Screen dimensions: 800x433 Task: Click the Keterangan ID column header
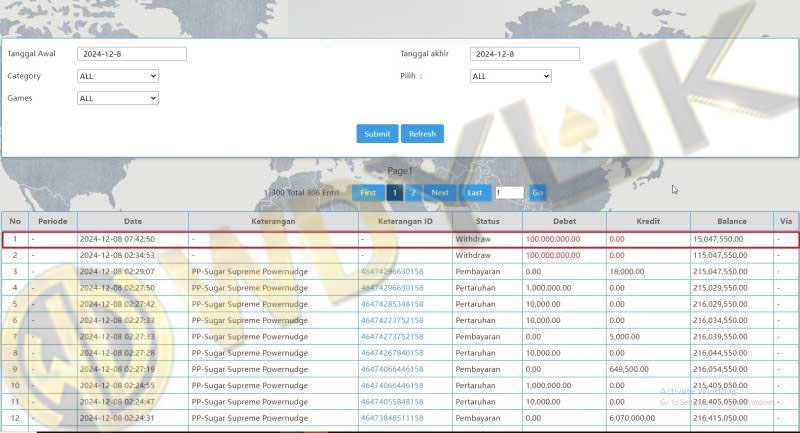pos(405,221)
